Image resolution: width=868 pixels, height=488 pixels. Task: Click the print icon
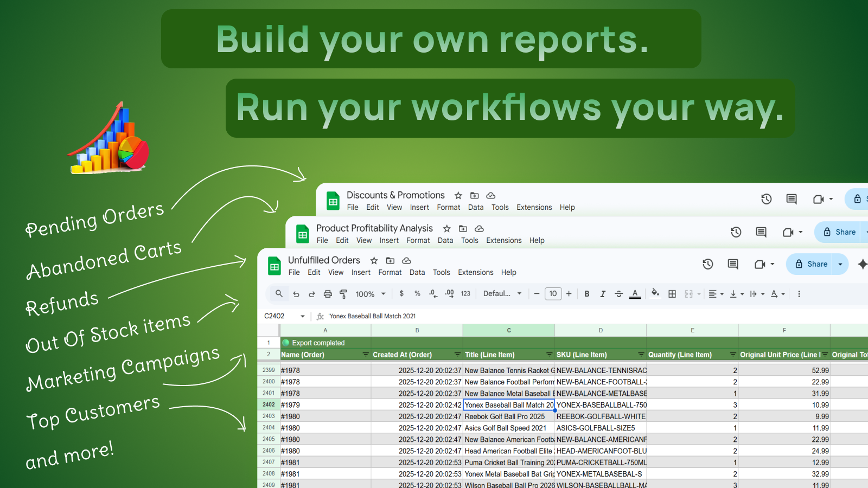[x=328, y=293]
